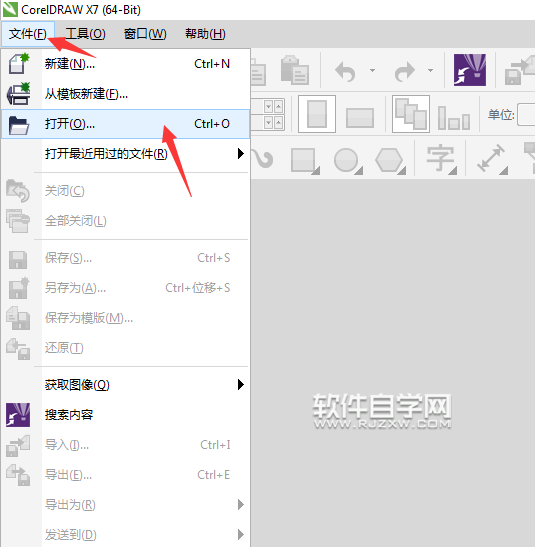Click the redo arrow toolbar icon

click(405, 71)
